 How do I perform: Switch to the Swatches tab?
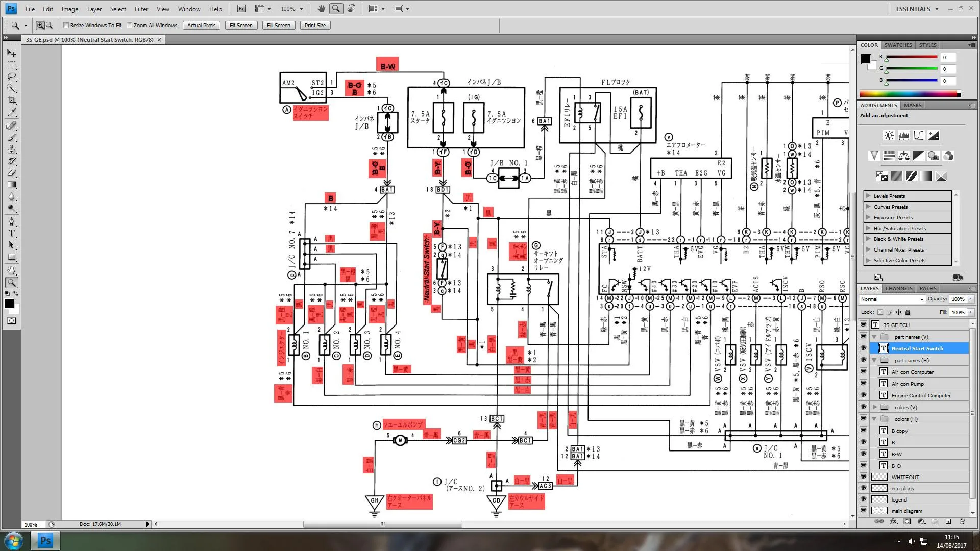coord(898,45)
